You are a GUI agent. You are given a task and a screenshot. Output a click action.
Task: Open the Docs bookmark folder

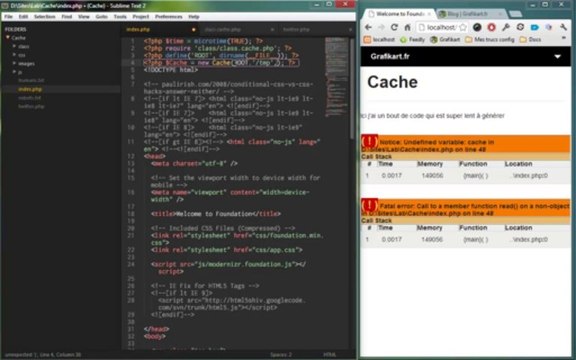tap(530, 39)
